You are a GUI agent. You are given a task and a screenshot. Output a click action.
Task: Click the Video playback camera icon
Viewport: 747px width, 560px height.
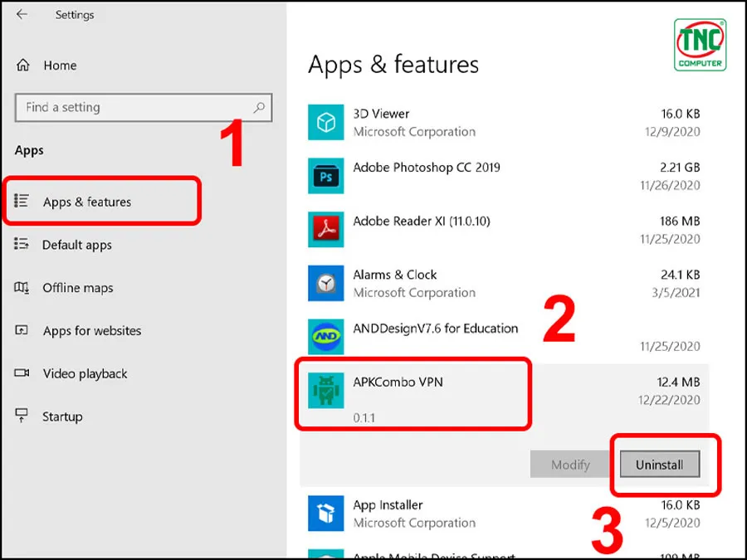pos(22,373)
